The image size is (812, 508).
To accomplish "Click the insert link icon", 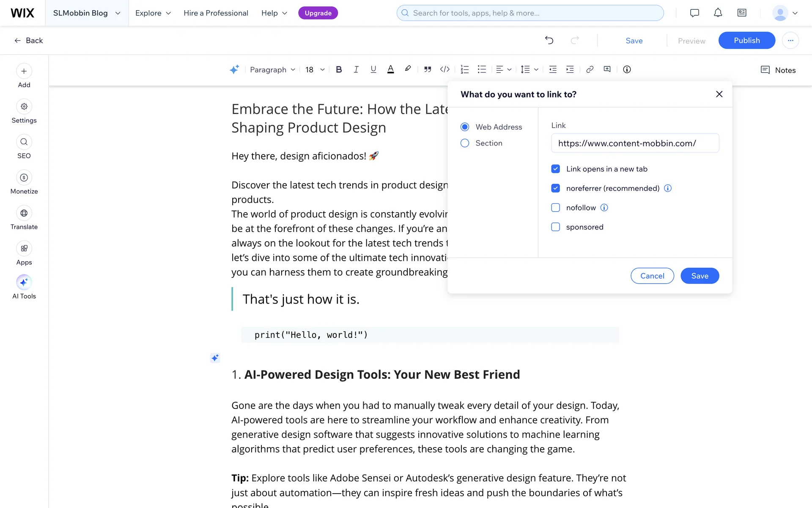I will click(x=590, y=69).
